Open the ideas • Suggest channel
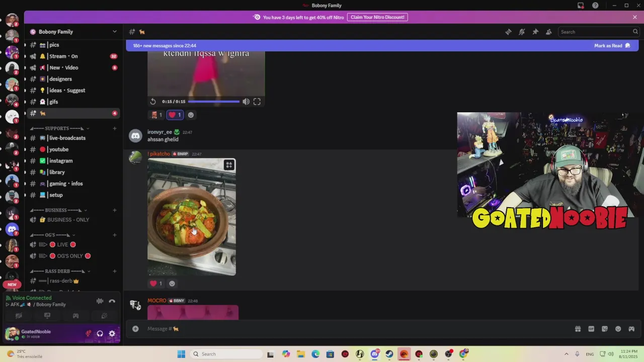644x362 pixels. pos(73,90)
